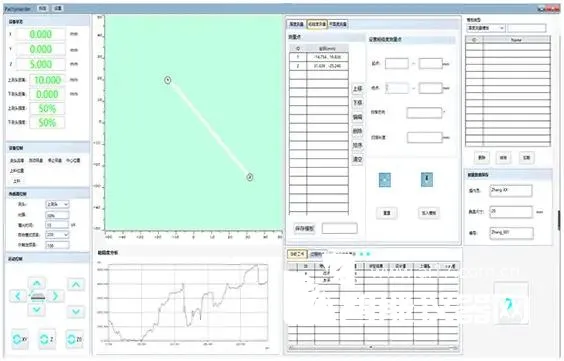
Task: Click the Z0 reset rotate icon
Action: coord(74,339)
